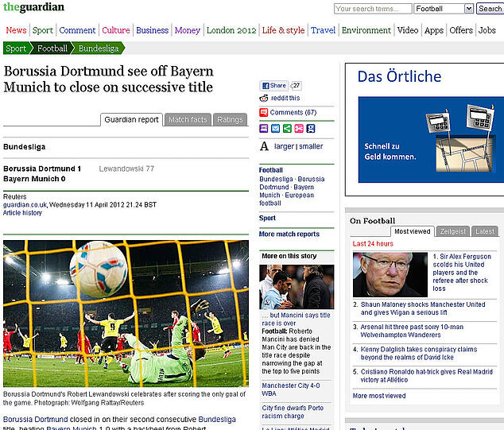Click the 'but Mancini says title race is over' link
The width and height of the screenshot is (504, 430).
[296, 320]
